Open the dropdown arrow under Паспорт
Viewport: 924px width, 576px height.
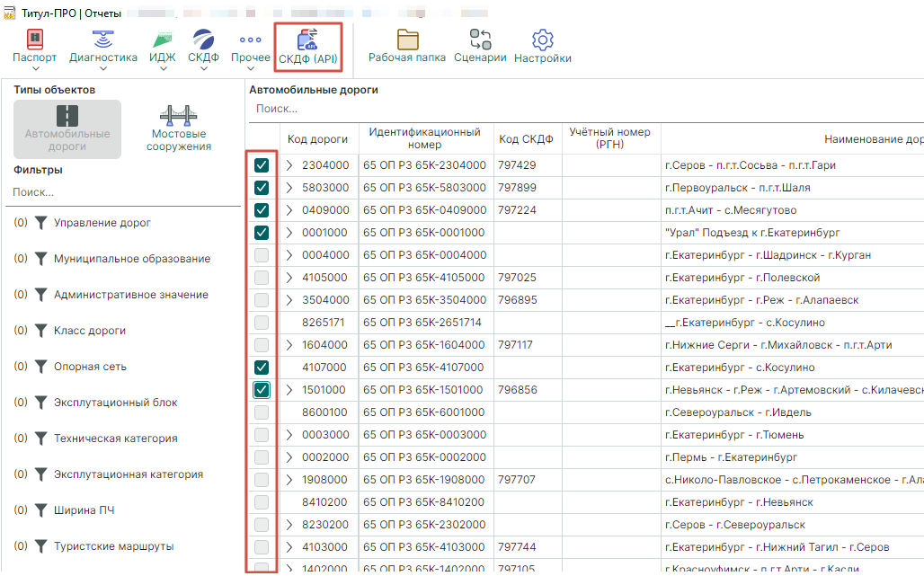[x=35, y=69]
